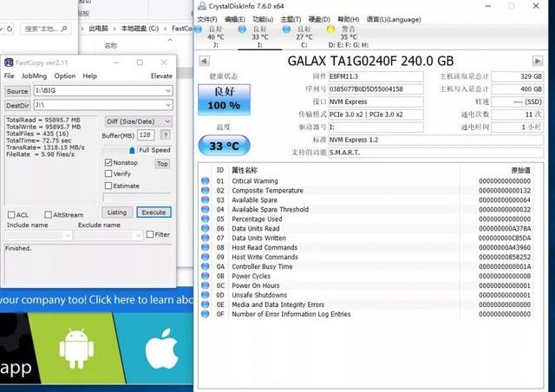Click the FastCopy title bar app icon

click(x=9, y=62)
